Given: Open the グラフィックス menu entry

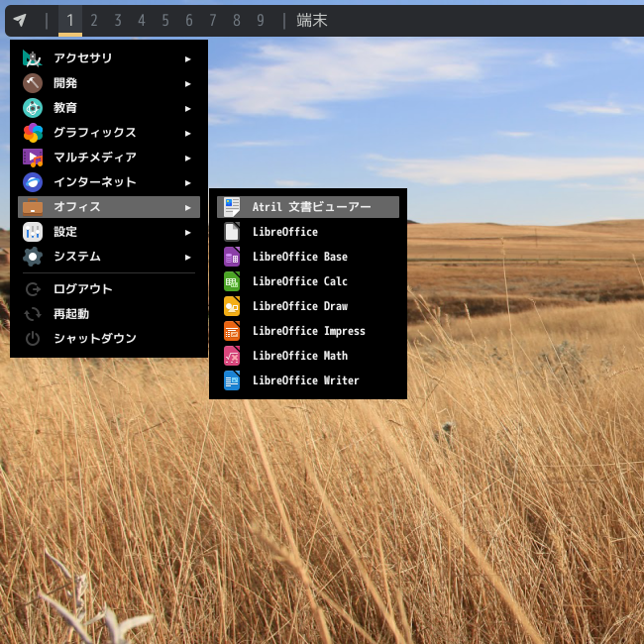Looking at the screenshot, I should 109,133.
